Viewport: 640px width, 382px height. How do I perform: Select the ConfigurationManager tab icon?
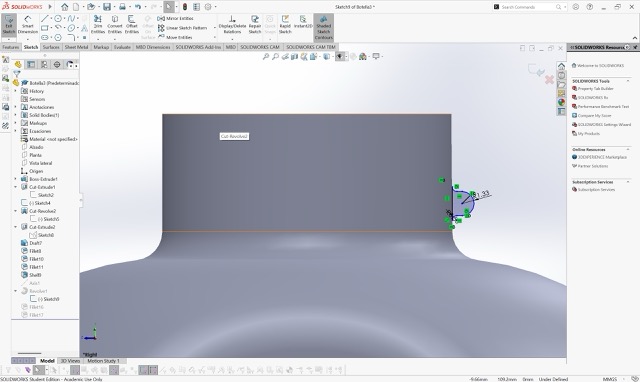pyautogui.click(x=44, y=64)
